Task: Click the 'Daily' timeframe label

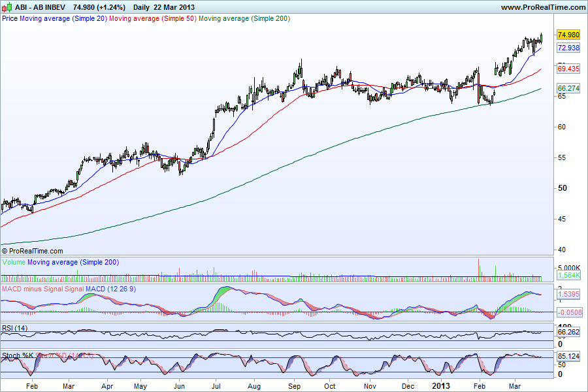Action: pos(141,7)
